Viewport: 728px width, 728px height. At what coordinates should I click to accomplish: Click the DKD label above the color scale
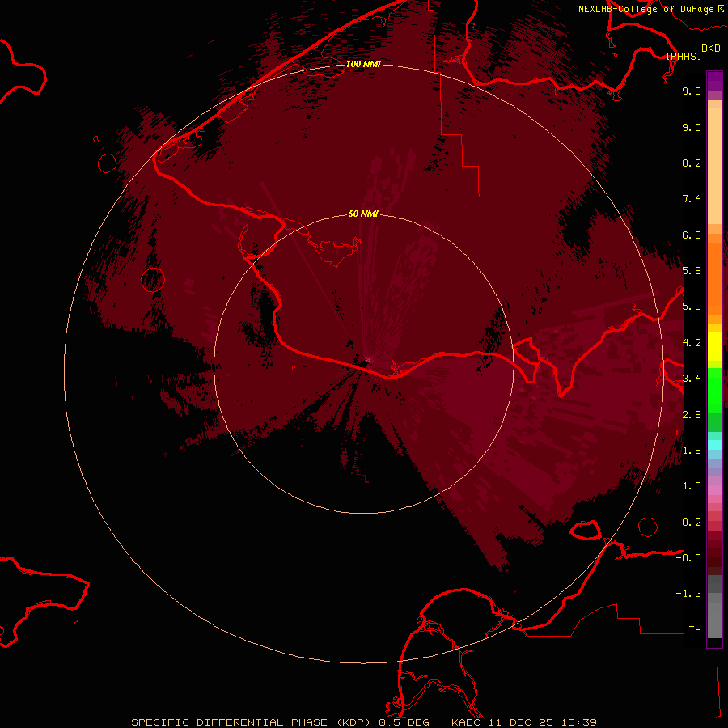(x=711, y=49)
